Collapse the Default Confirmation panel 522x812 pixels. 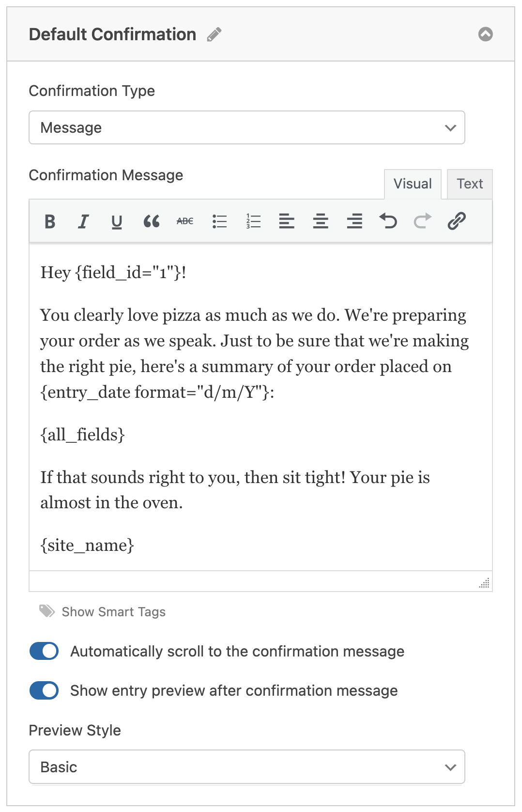[486, 34]
